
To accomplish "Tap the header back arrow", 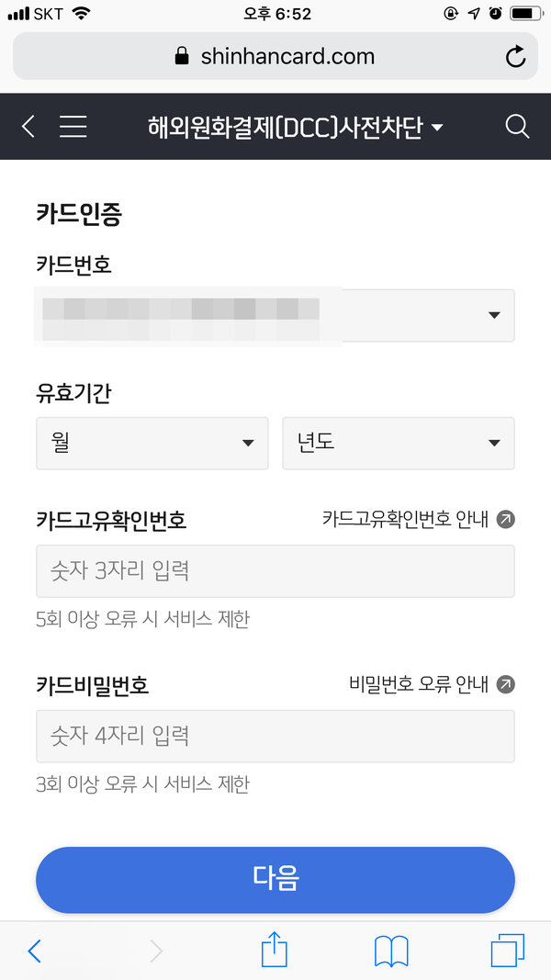I will [x=28, y=127].
